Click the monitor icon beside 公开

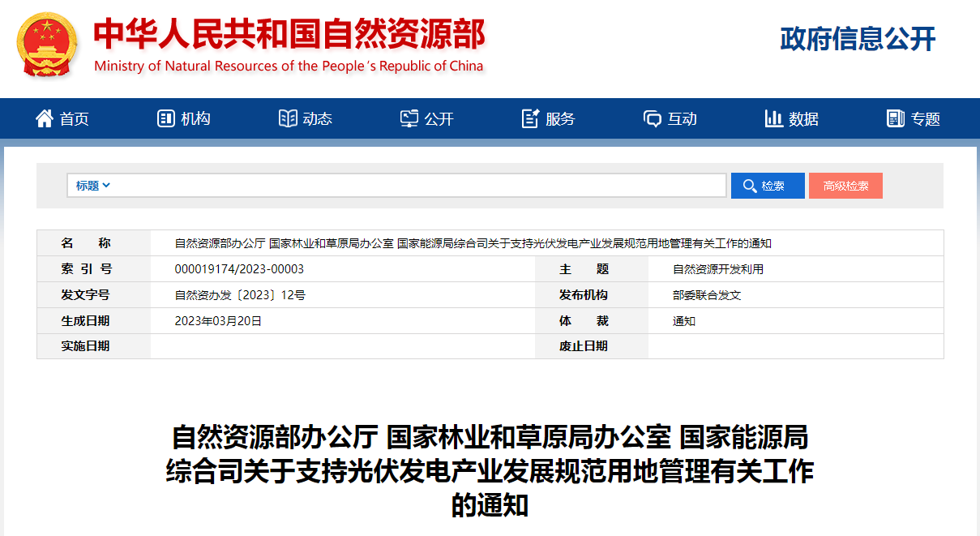coord(409,118)
